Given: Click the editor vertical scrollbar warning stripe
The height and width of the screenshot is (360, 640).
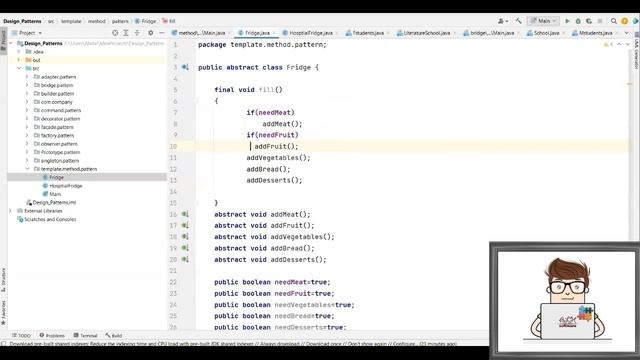Looking at the screenshot, I should pyautogui.click(x=629, y=84).
